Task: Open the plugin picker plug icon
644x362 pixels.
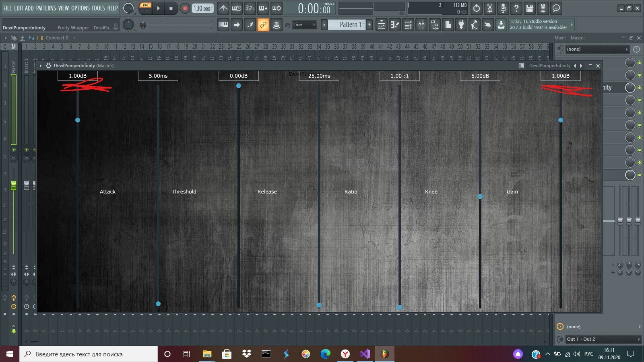Action: coord(461,25)
